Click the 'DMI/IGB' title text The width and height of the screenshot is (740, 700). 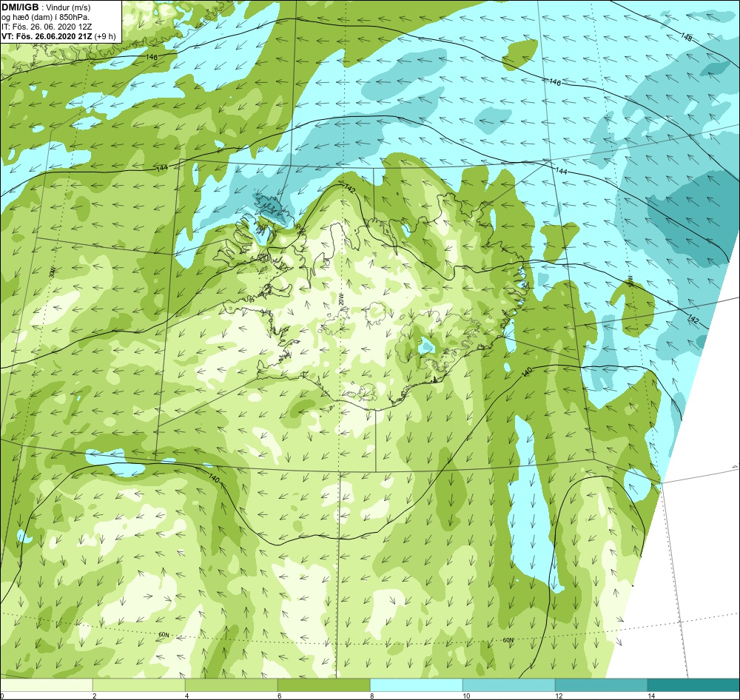point(19,7)
